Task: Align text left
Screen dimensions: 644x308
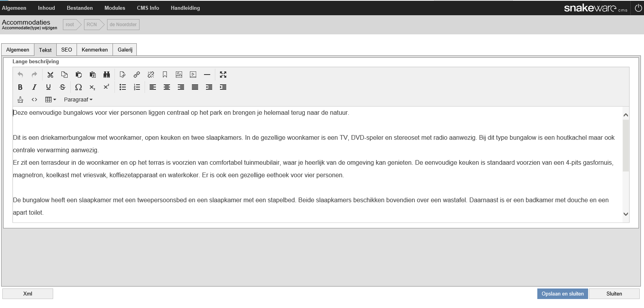Action: click(x=153, y=87)
